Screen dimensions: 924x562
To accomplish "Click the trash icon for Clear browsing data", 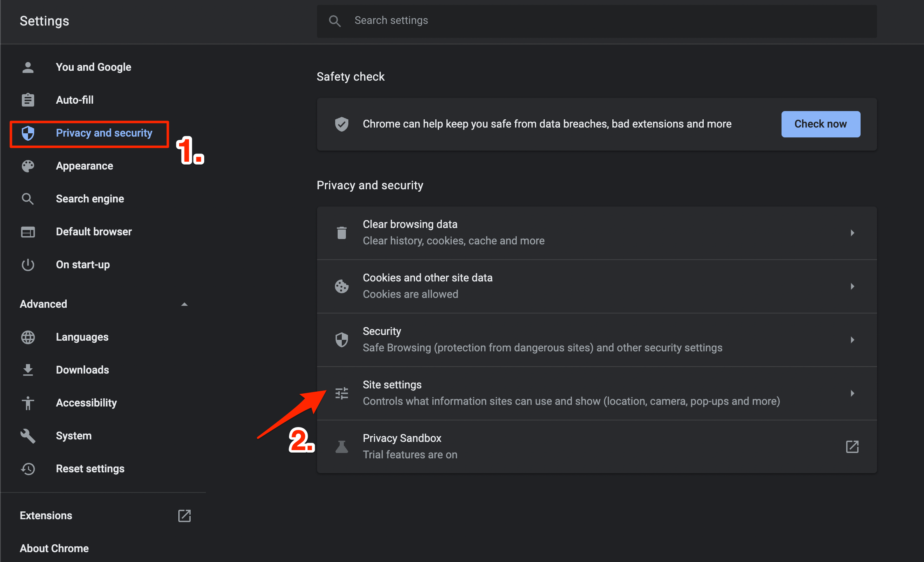I will click(x=342, y=232).
